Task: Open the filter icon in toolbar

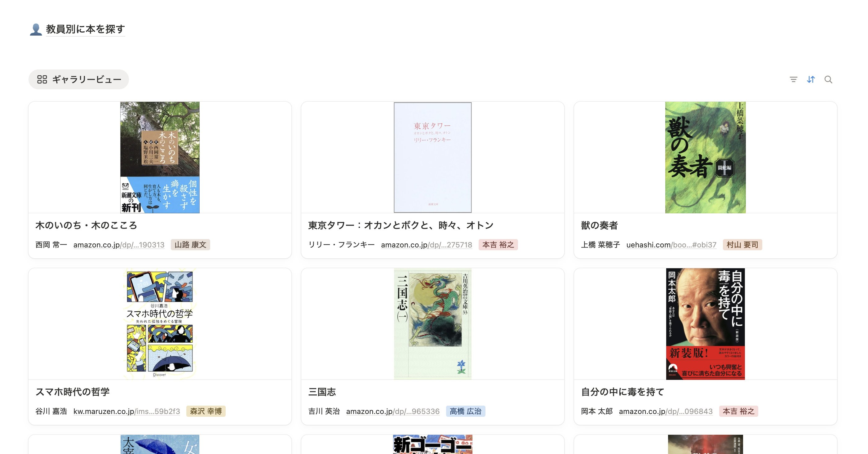Action: click(x=793, y=79)
